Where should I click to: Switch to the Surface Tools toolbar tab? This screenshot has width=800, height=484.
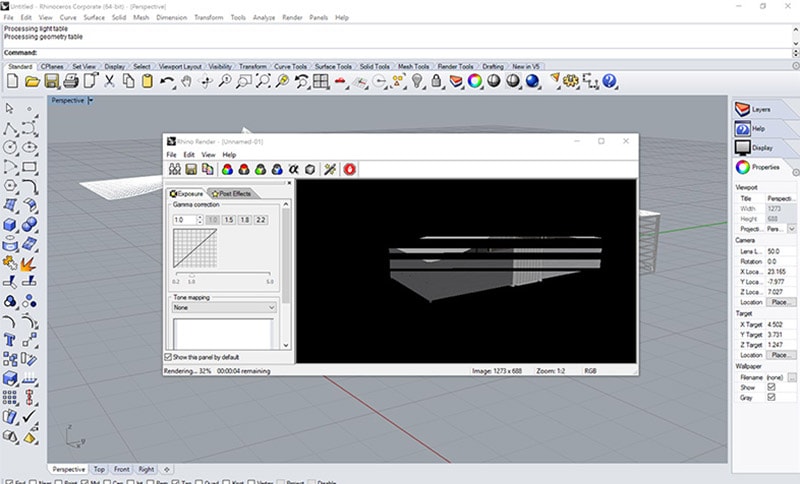tap(333, 66)
